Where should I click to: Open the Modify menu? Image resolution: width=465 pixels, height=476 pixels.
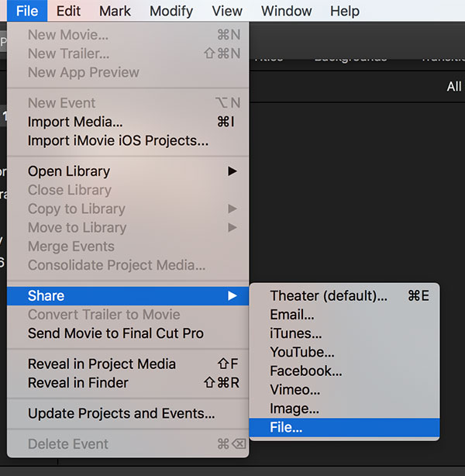pyautogui.click(x=170, y=11)
